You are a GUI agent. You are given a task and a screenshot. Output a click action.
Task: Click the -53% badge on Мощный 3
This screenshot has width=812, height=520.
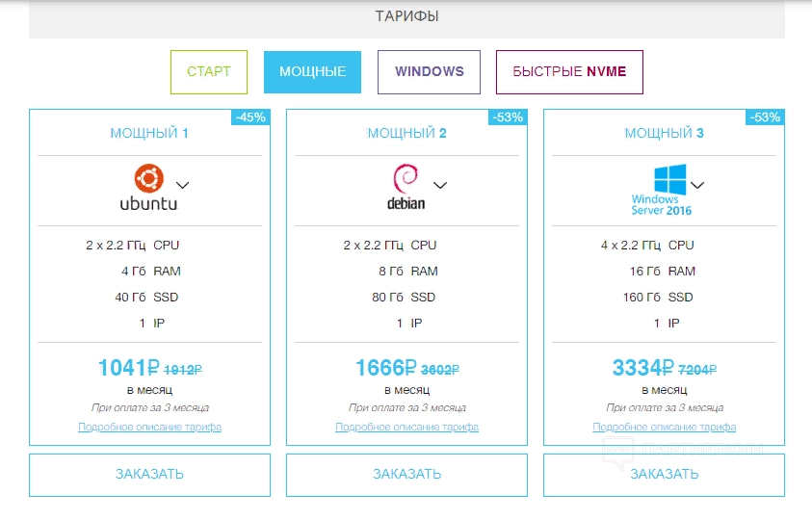click(765, 117)
